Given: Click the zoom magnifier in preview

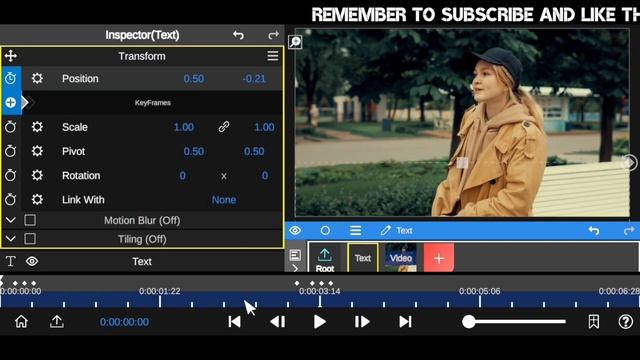Looking at the screenshot, I should coord(295,42).
